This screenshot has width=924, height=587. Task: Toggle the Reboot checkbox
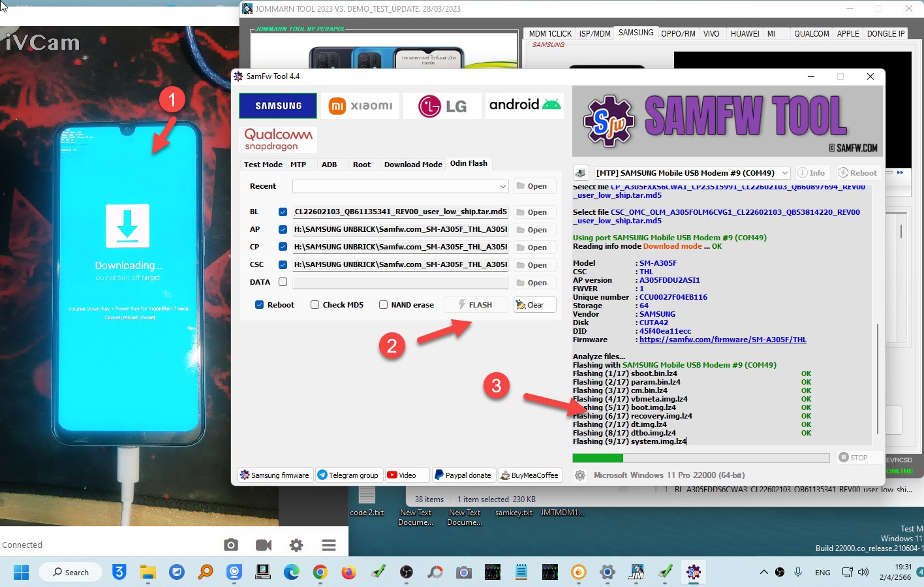(259, 305)
